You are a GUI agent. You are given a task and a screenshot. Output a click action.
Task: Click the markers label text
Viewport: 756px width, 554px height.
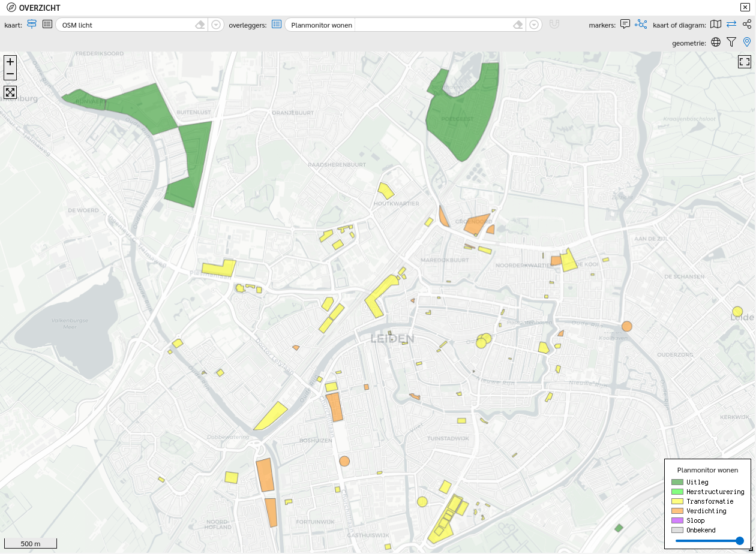pyautogui.click(x=602, y=25)
